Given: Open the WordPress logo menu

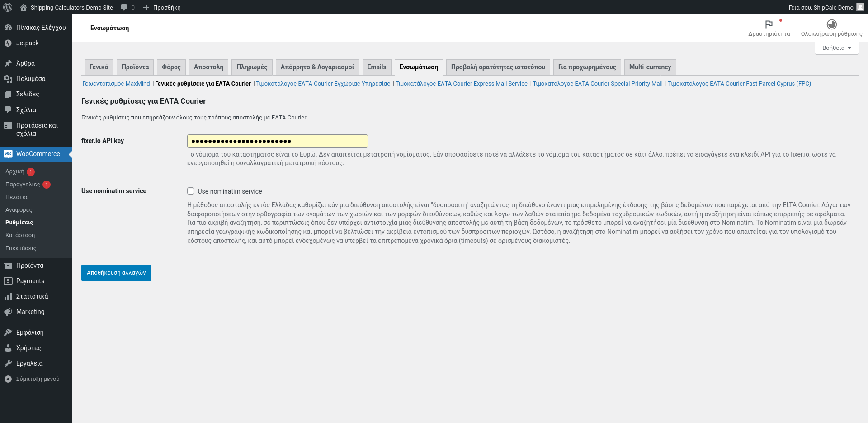Looking at the screenshot, I should [8, 7].
